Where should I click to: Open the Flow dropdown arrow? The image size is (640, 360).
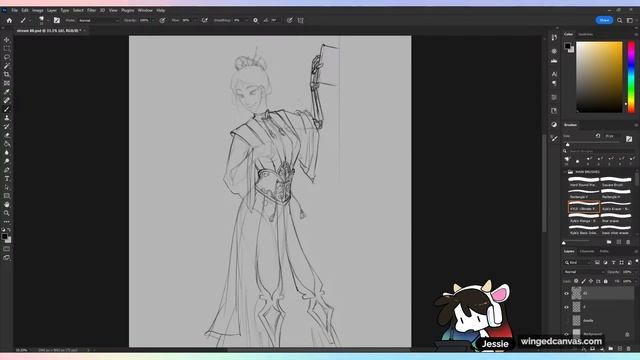(x=195, y=20)
